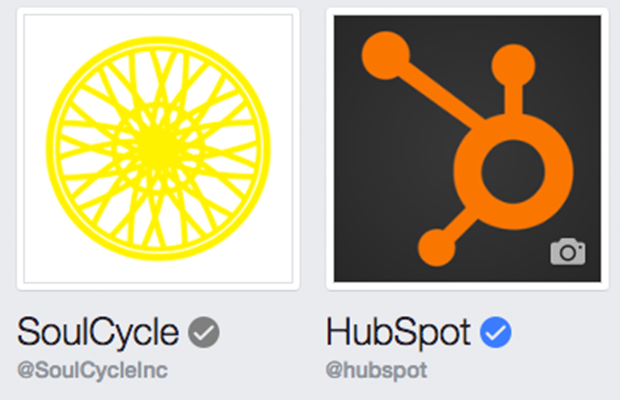Click the white checkmark inside the blue badge

[x=496, y=333]
